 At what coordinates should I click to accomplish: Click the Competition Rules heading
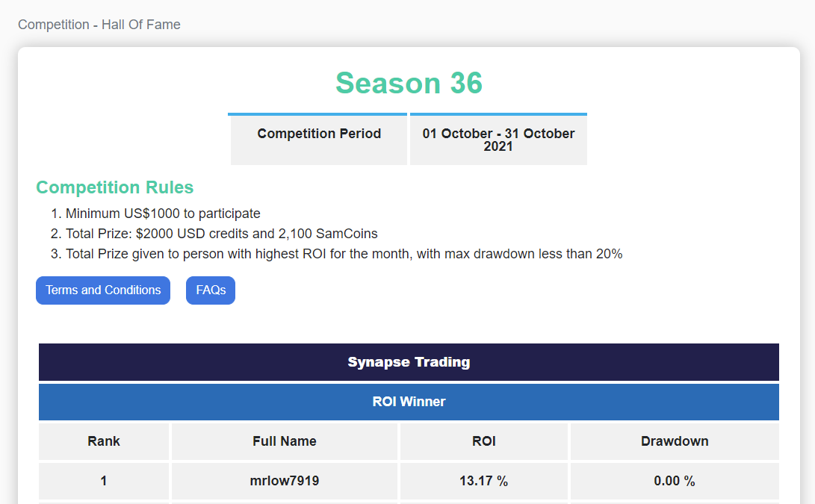(x=114, y=187)
